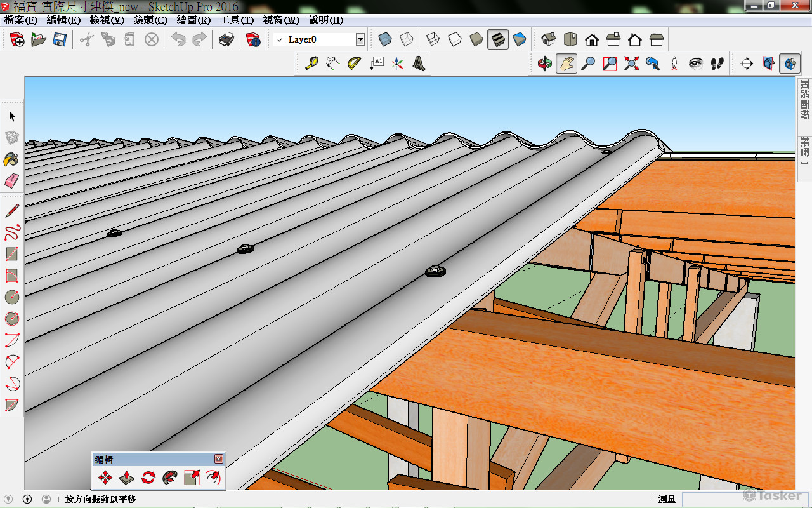Activate the Orbit camera tool

[x=545, y=63]
